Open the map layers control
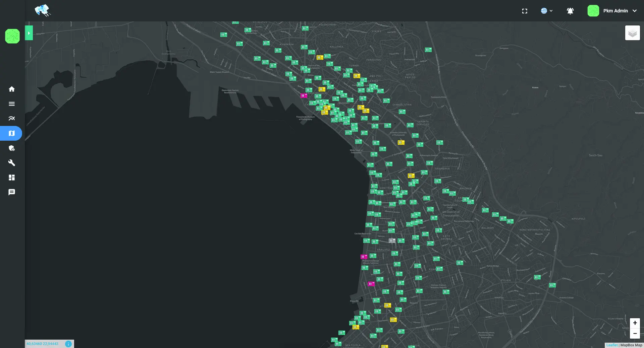 pos(632,33)
